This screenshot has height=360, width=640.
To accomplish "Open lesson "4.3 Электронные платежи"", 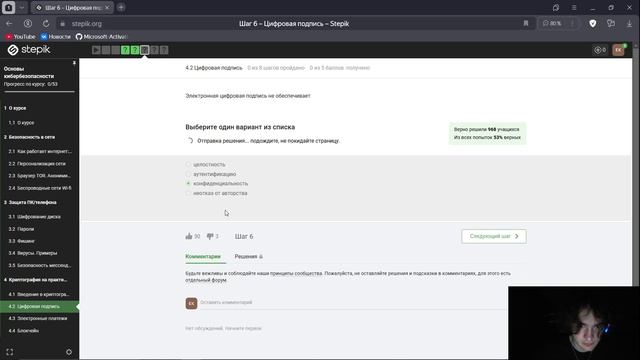I will [38, 318].
